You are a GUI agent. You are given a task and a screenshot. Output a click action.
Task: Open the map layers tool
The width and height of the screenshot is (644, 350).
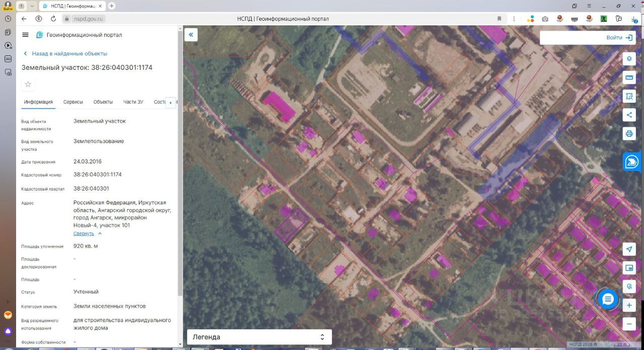point(629,59)
